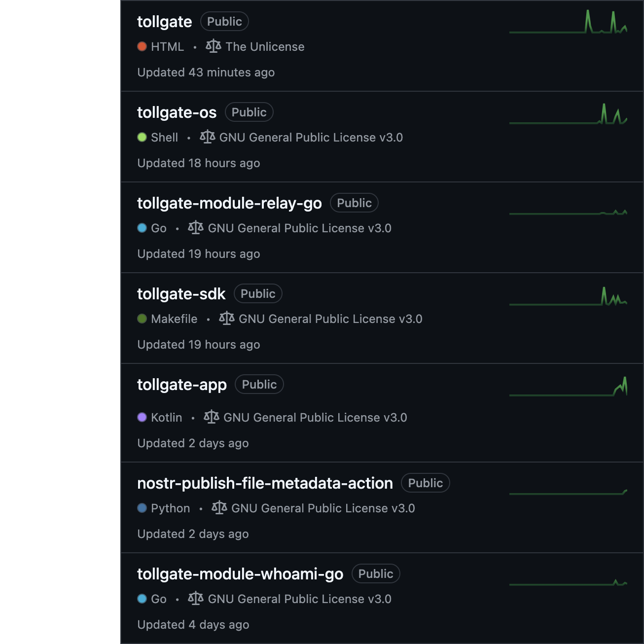Open the nostr-publish-file-metadata-action repository
The width and height of the screenshot is (644, 644).
coord(265,483)
